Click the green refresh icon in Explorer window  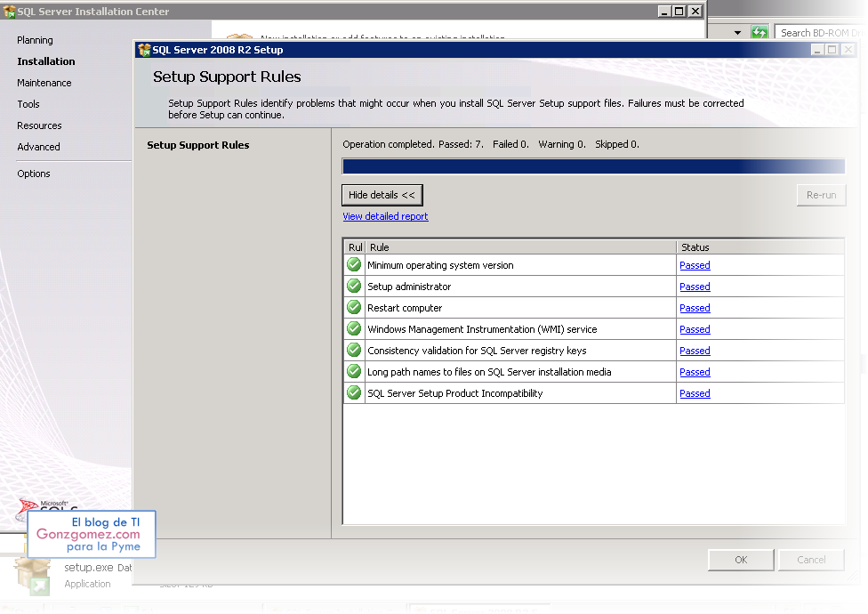pos(759,33)
